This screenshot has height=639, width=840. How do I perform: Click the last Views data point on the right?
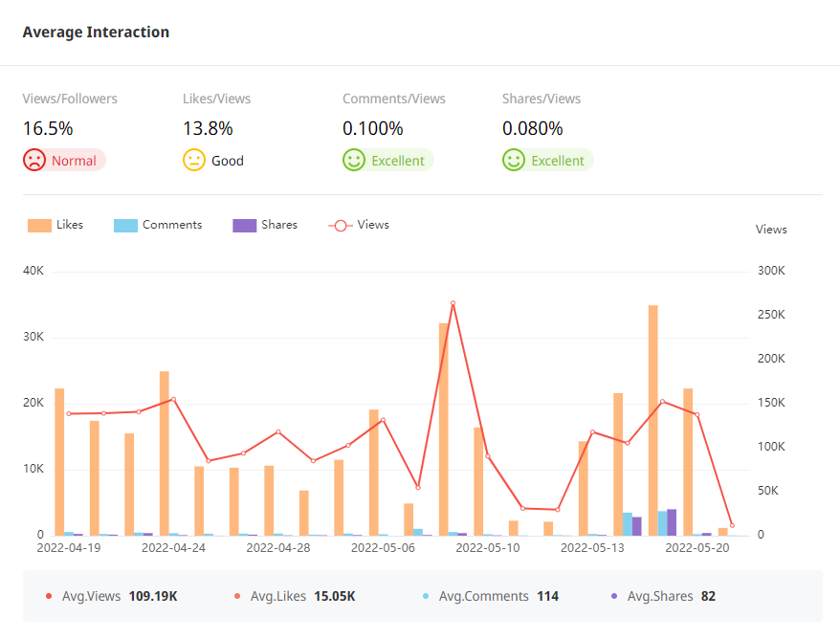[732, 525]
